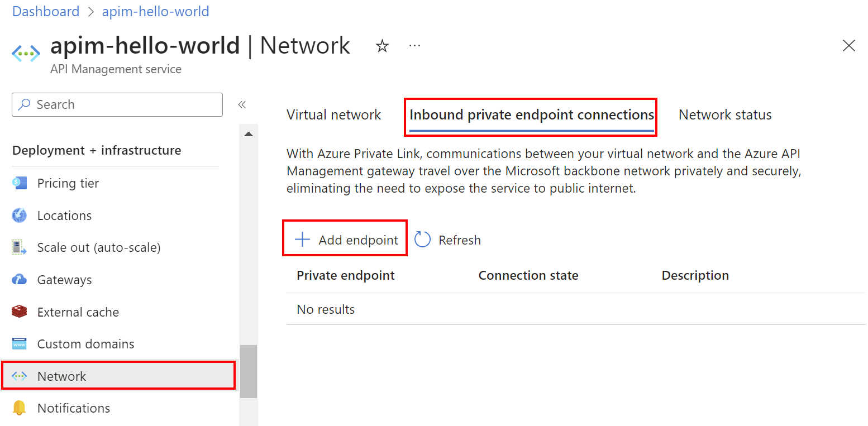Open External cache configuration
Screen dimensions: 868x426
[x=78, y=312]
